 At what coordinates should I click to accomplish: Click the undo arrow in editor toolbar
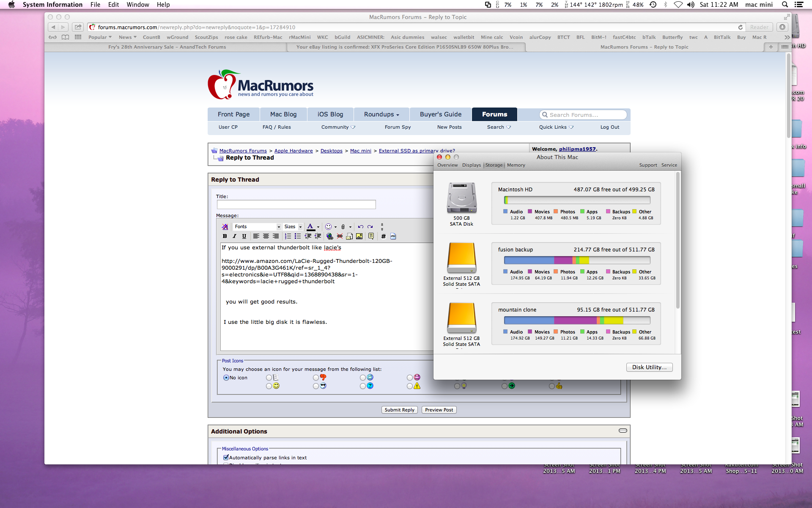360,227
